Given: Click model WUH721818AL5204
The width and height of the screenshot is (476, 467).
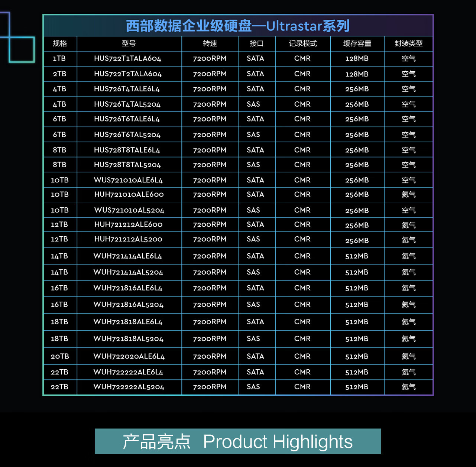Looking at the screenshot, I should pos(129,339).
